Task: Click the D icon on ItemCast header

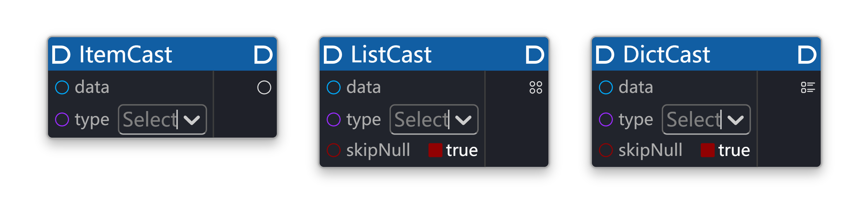Action: [62, 54]
